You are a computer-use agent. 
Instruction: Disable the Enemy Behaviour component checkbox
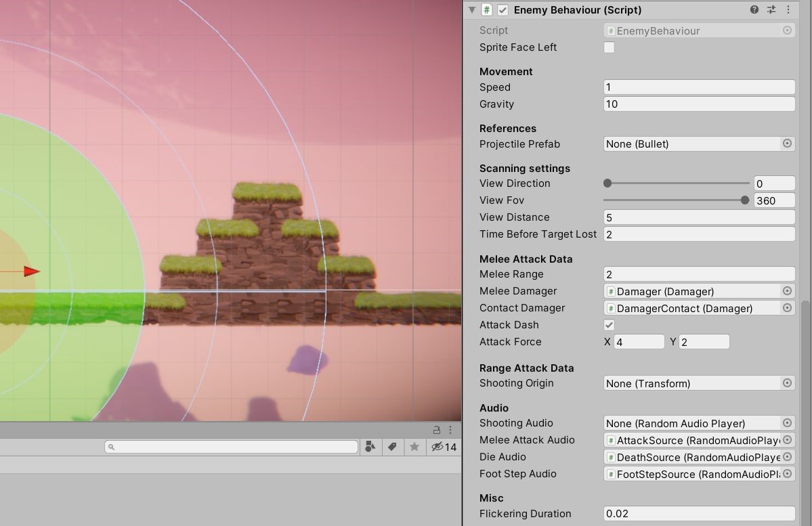tap(503, 10)
